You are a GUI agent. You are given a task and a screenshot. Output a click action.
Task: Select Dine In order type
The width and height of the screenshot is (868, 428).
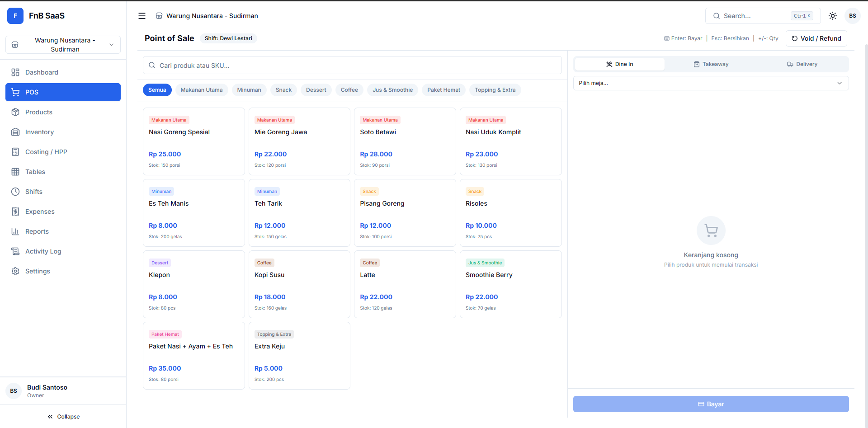point(620,64)
